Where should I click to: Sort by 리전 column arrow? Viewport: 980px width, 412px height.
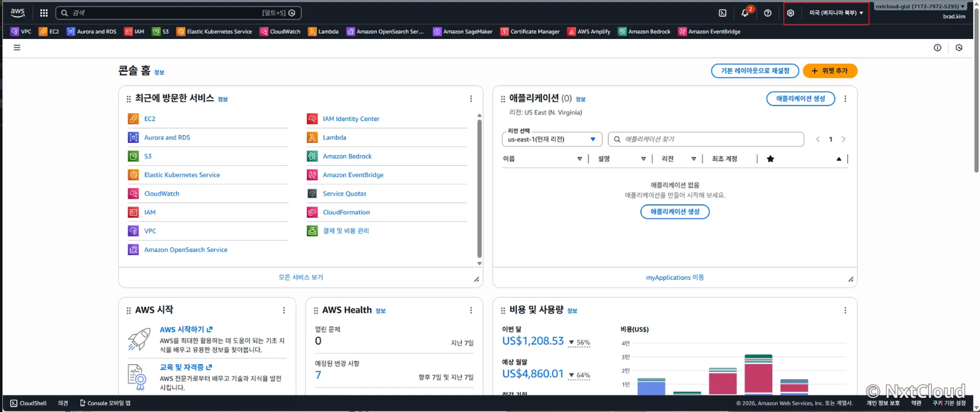(694, 159)
